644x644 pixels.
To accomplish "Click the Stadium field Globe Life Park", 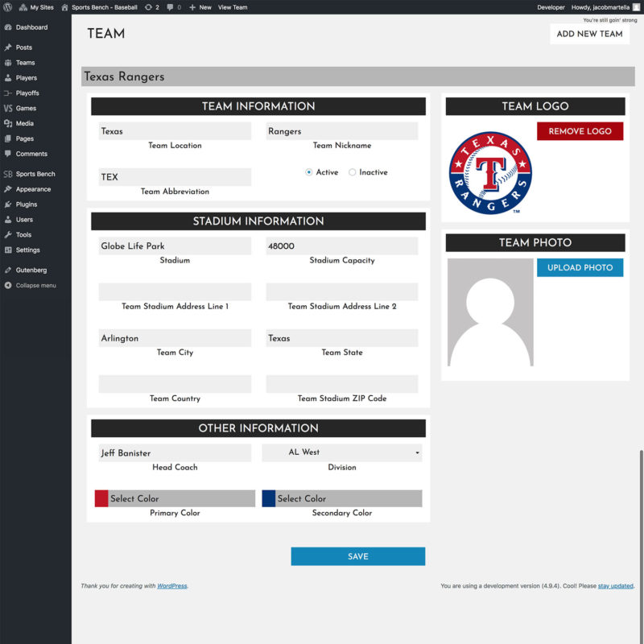I will 175,246.
